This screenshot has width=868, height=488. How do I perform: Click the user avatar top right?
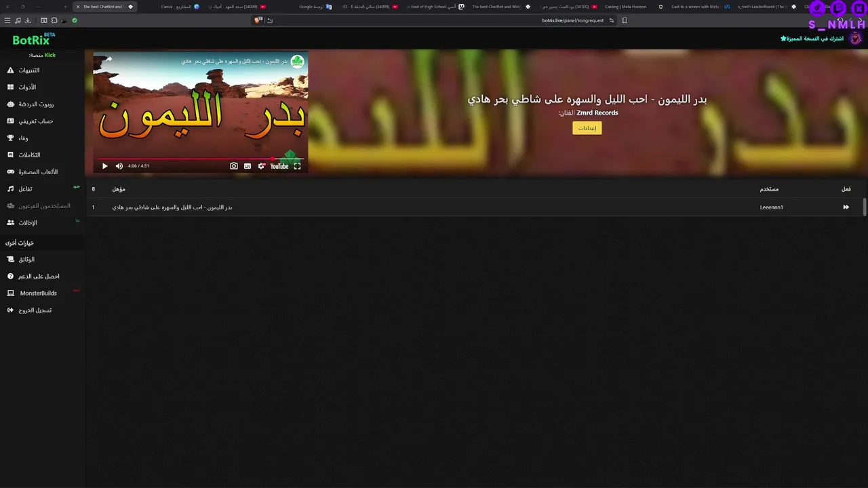[x=855, y=39]
